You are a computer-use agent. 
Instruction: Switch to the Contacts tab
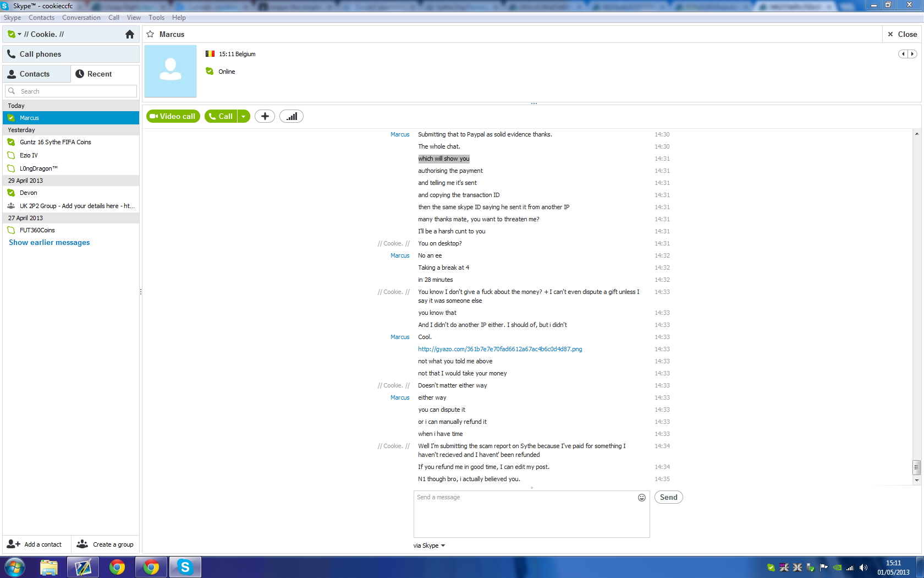point(36,74)
